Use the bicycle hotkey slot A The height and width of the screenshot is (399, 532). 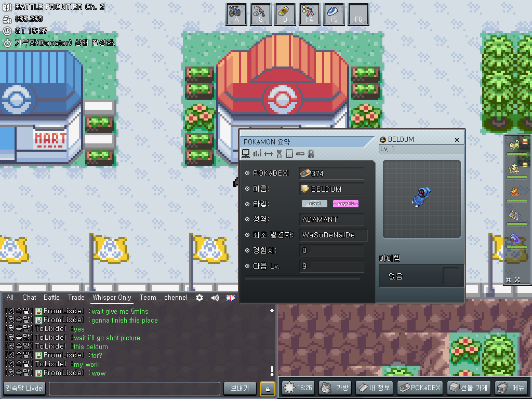pos(236,14)
